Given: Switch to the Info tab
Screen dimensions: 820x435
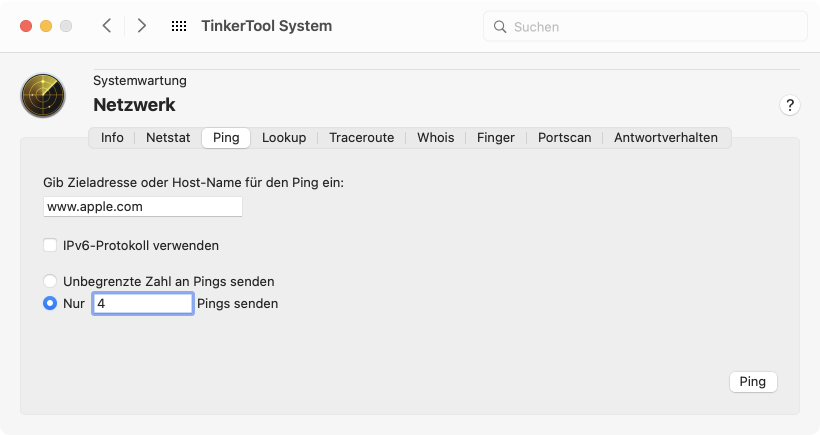Looking at the screenshot, I should [x=112, y=138].
